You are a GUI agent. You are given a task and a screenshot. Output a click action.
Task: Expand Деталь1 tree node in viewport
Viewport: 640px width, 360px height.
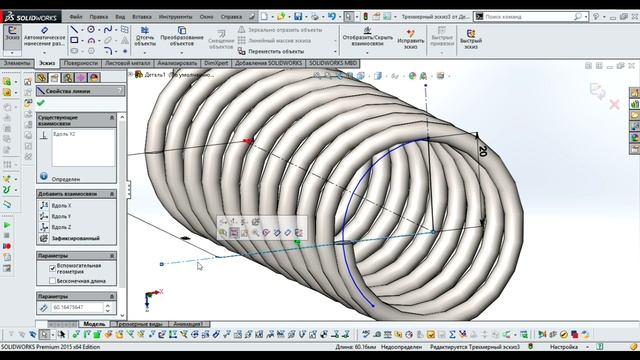coord(131,74)
